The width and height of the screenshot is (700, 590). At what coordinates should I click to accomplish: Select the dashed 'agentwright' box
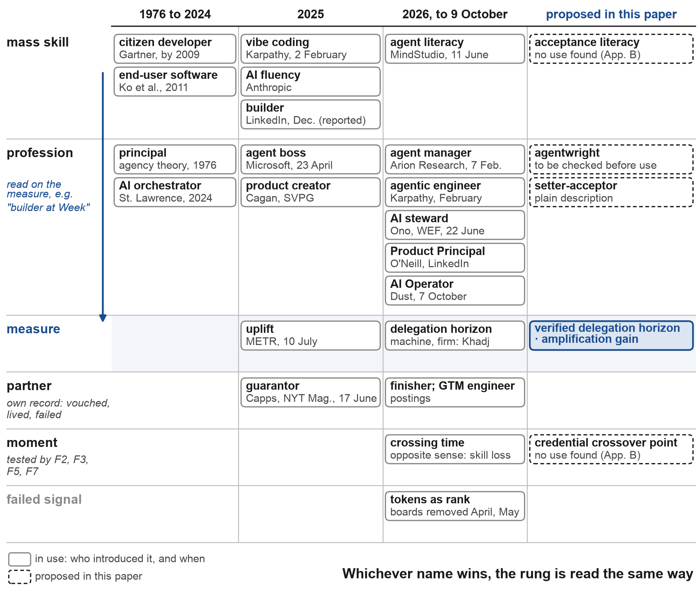click(x=611, y=159)
